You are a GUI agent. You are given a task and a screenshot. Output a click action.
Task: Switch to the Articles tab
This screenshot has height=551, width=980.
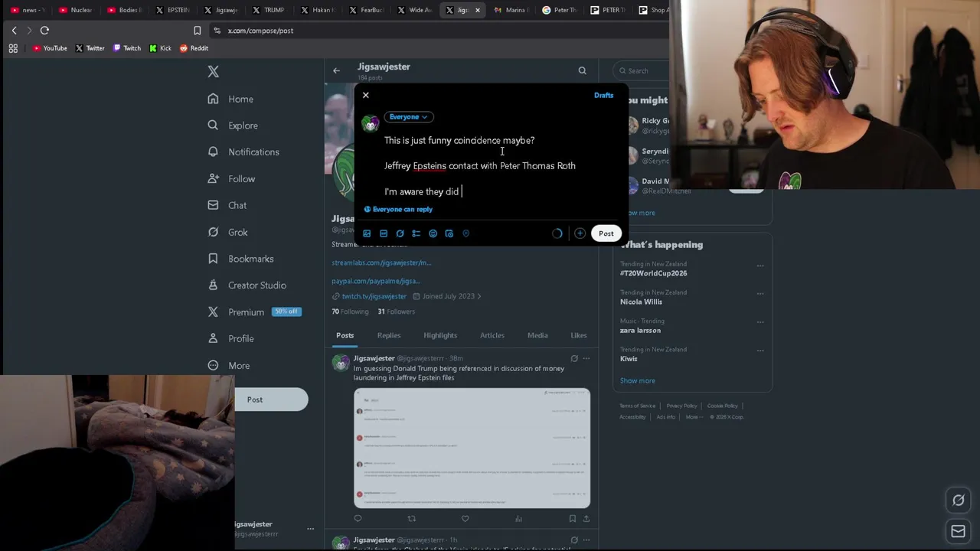pyautogui.click(x=492, y=335)
